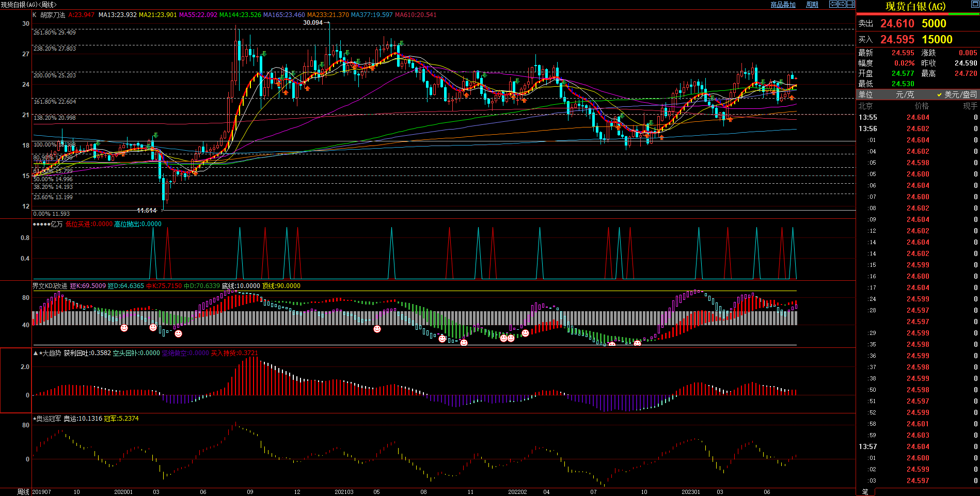The width and height of the screenshot is (980, 496).
Task: Open the 商品叠加 overlay link
Action: click(x=783, y=5)
